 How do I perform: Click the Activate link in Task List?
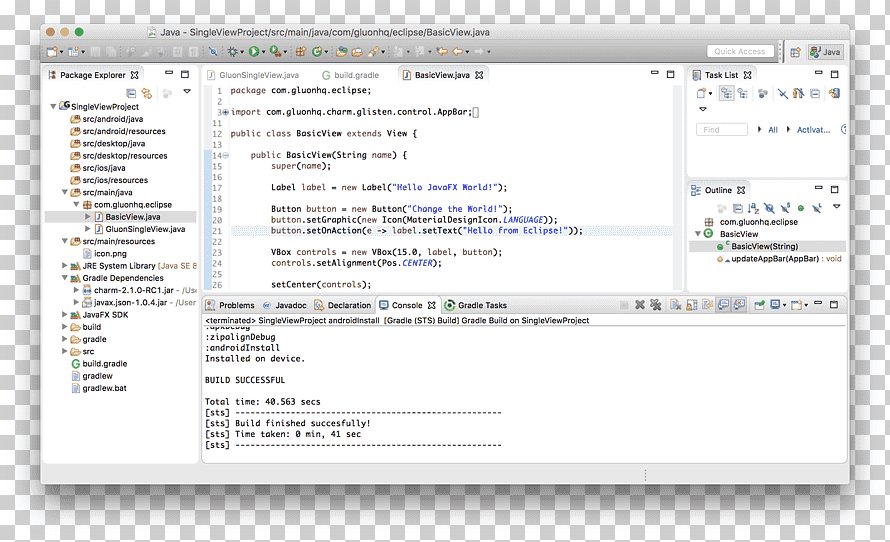(813, 130)
